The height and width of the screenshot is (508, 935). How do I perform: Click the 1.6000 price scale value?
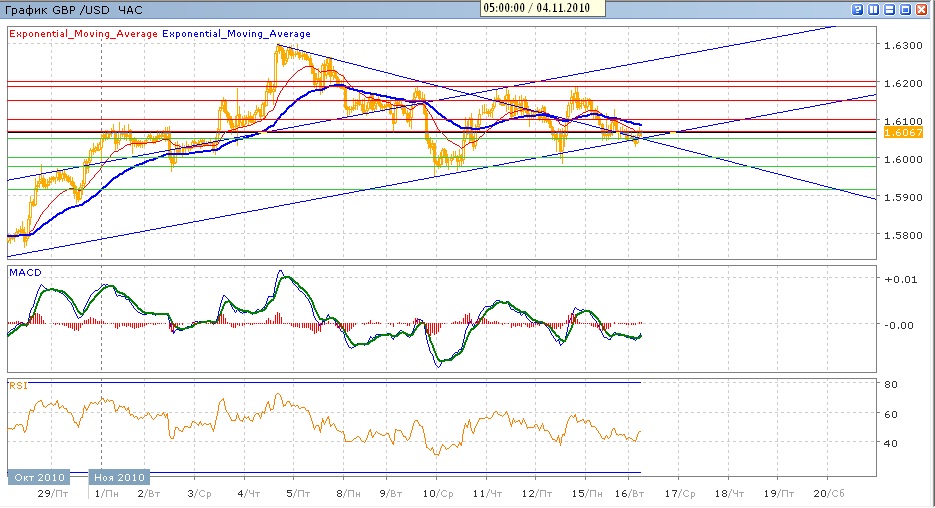[905, 159]
